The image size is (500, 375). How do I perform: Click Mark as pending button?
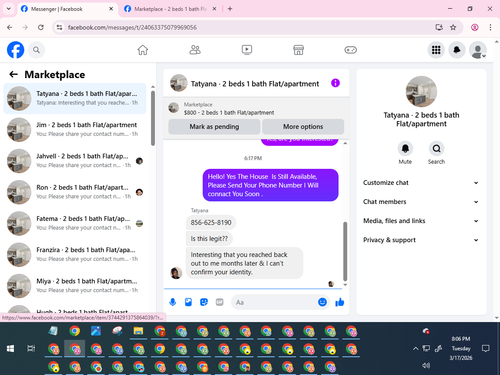tap(214, 127)
